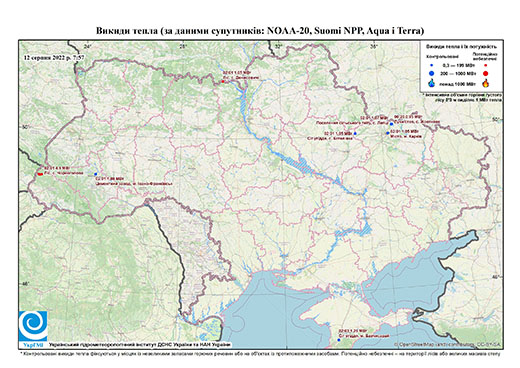Click the blue marker west of Kharkiv

point(355,133)
